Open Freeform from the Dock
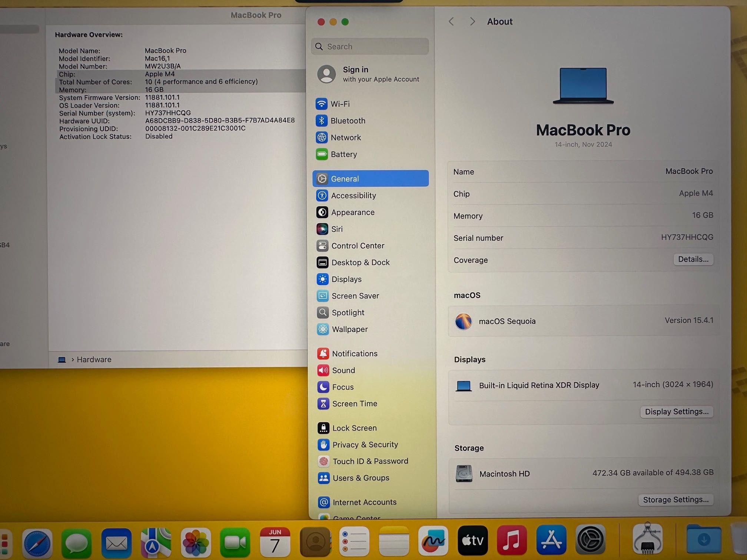747x560 pixels. click(x=433, y=541)
